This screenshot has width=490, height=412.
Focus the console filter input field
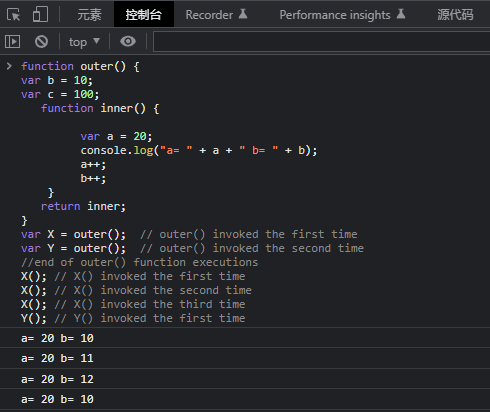pyautogui.click(x=321, y=42)
